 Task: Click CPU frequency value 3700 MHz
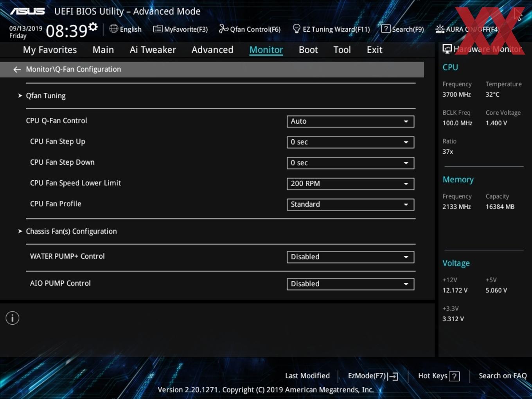(x=457, y=94)
